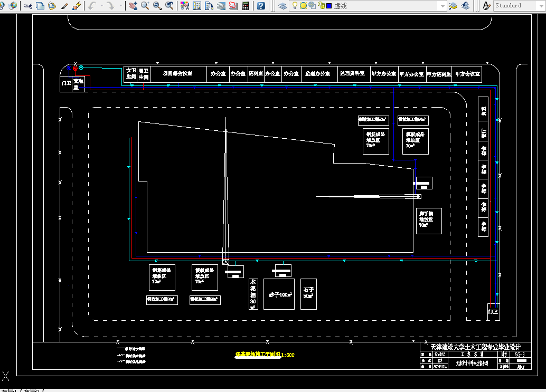The width and height of the screenshot is (546, 392).
Task: Click the Cut scissors icon
Action: click(28, 6)
